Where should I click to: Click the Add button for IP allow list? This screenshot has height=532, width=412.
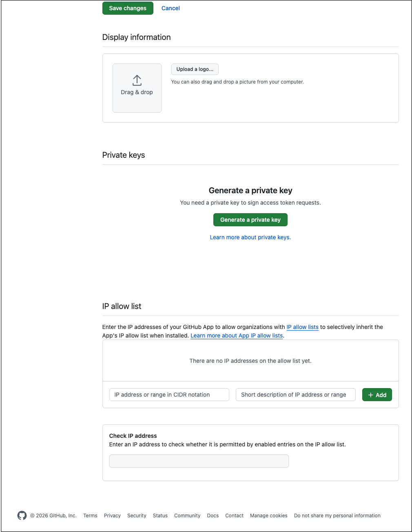click(x=377, y=395)
